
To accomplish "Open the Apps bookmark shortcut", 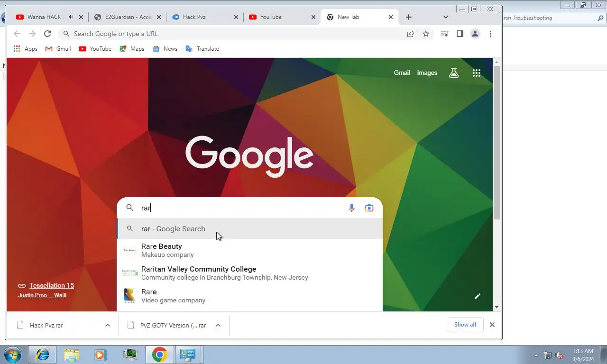I will coord(26,49).
